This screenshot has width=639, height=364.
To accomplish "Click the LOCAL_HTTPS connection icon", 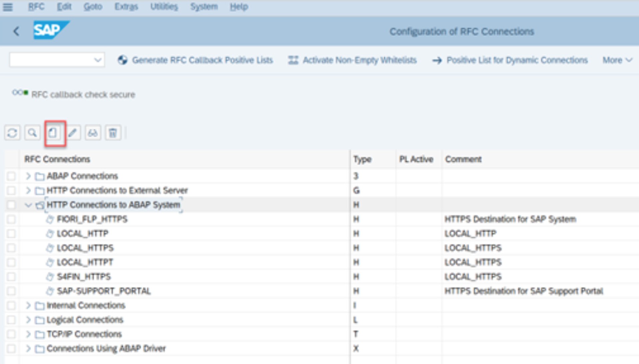I will pyautogui.click(x=50, y=248).
